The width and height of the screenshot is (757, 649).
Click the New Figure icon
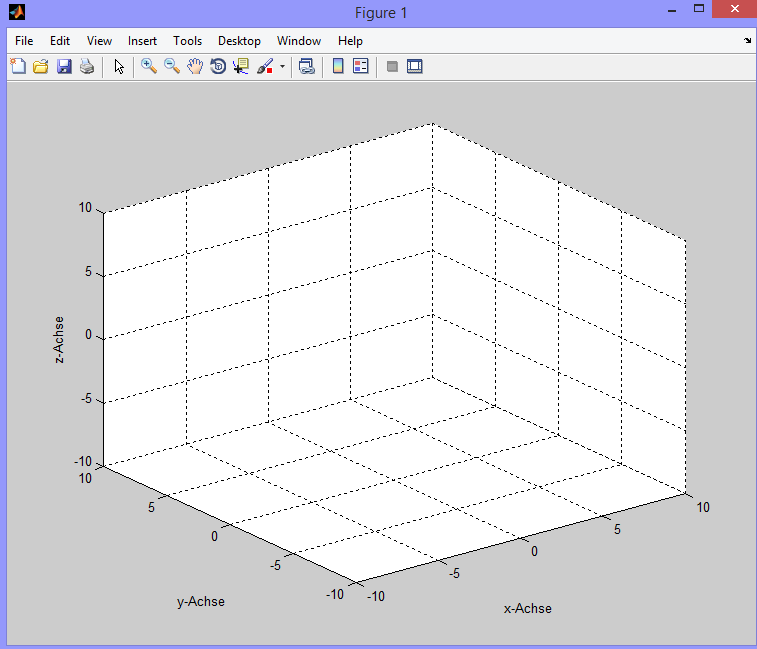click(x=18, y=67)
